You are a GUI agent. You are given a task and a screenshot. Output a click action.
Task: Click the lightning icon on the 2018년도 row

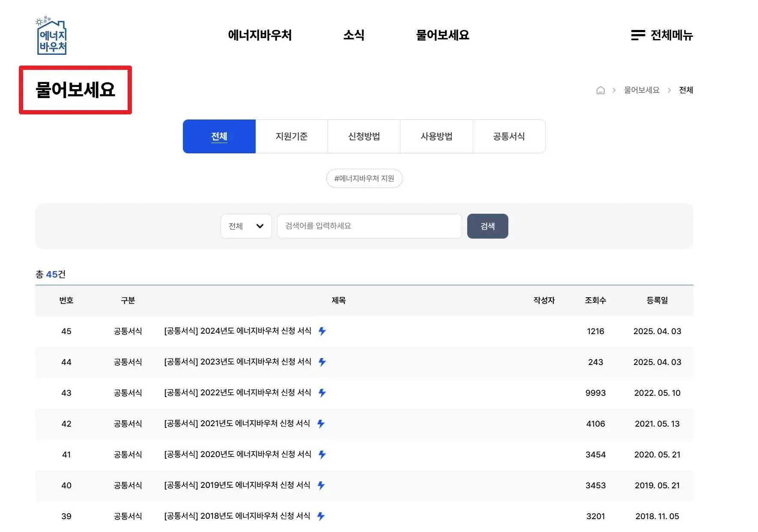coord(321,516)
